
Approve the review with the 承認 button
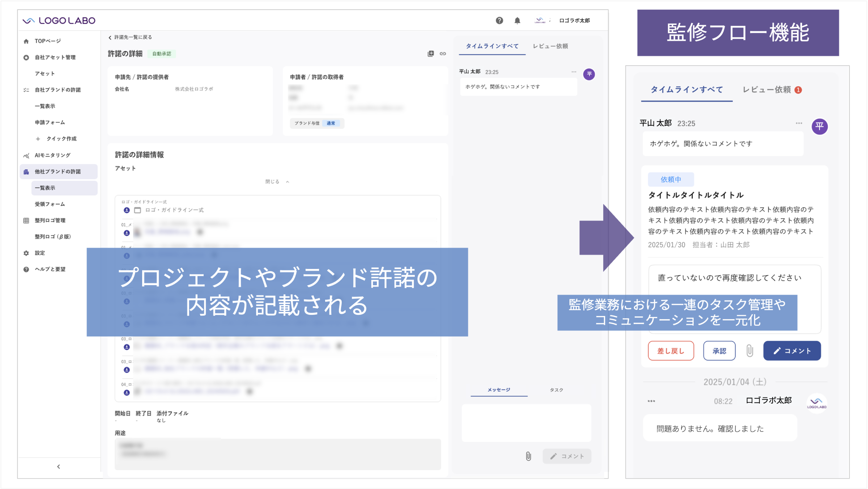(719, 350)
